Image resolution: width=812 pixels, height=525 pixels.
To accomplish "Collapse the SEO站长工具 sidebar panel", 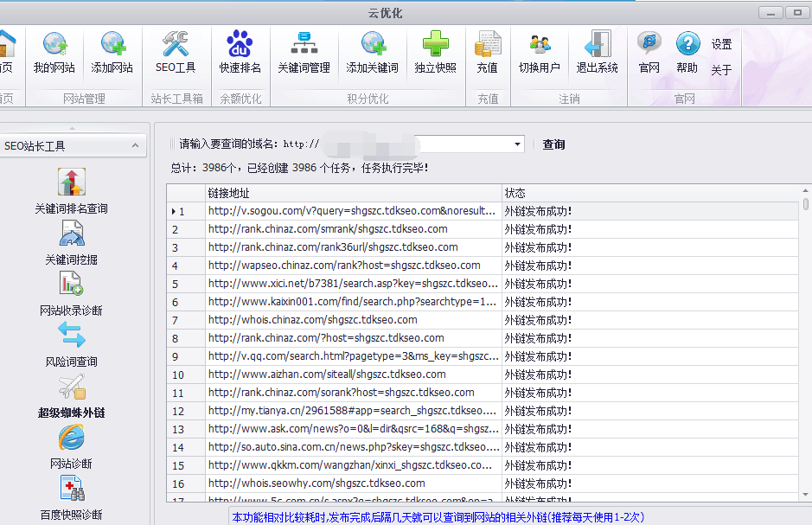I will pos(135,146).
